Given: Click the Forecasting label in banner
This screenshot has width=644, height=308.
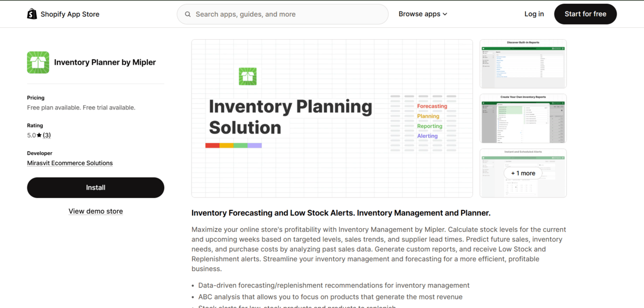Looking at the screenshot, I should click(x=432, y=106).
